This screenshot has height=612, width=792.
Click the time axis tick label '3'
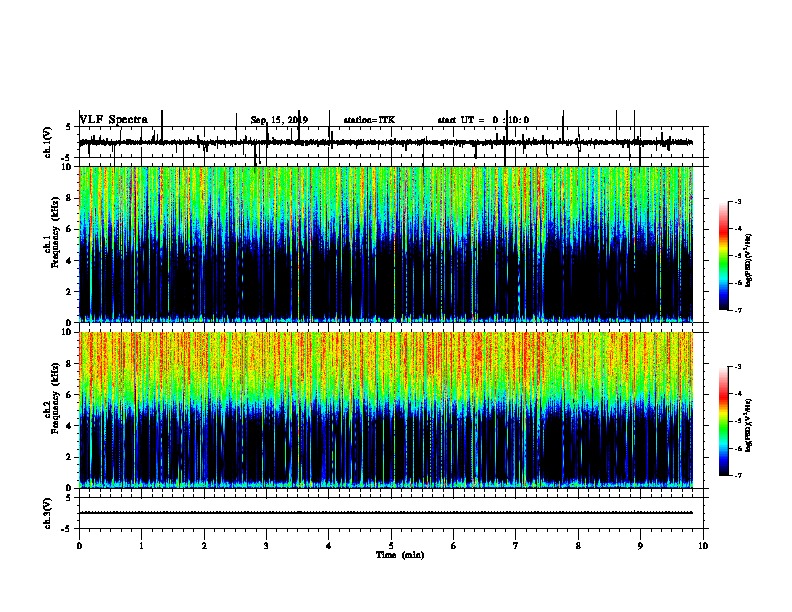(x=266, y=546)
